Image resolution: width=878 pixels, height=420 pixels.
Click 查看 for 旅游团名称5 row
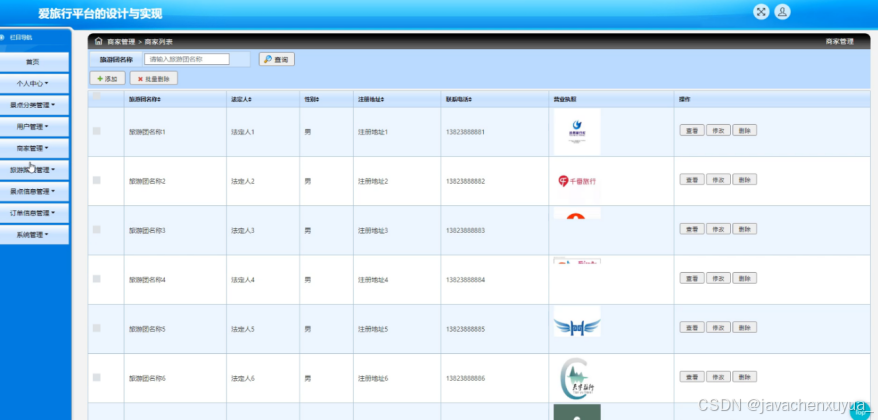point(692,327)
